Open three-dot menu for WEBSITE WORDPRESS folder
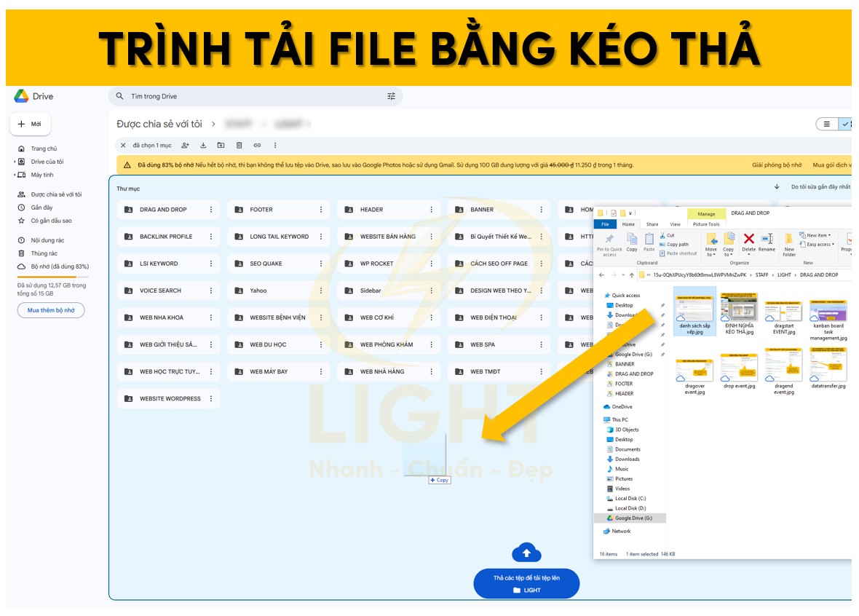859x616 pixels. click(211, 398)
